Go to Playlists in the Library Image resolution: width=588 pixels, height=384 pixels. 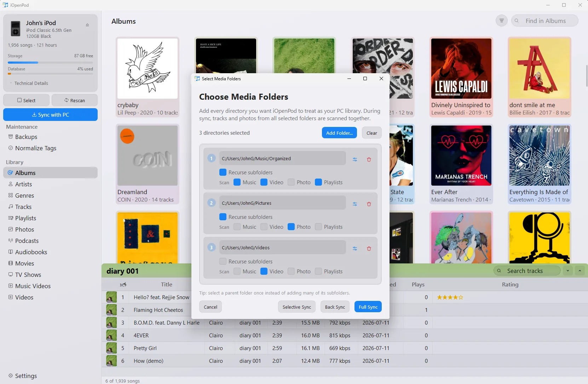50,218
